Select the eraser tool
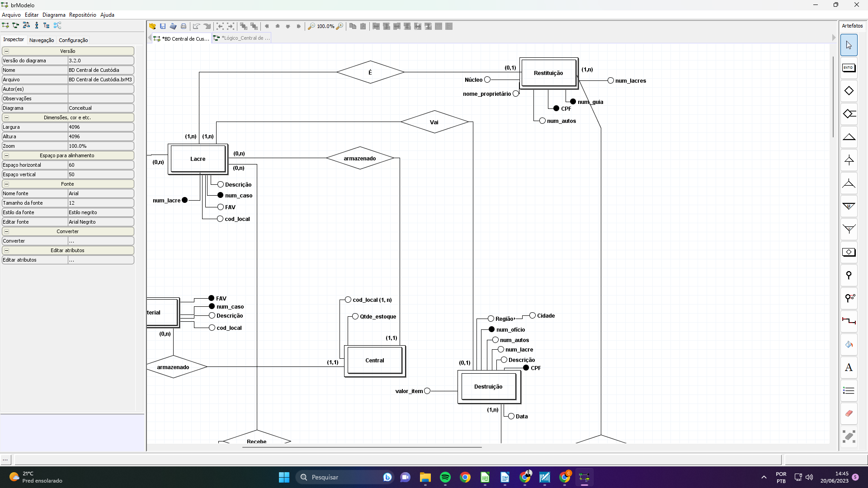 pos(849,413)
